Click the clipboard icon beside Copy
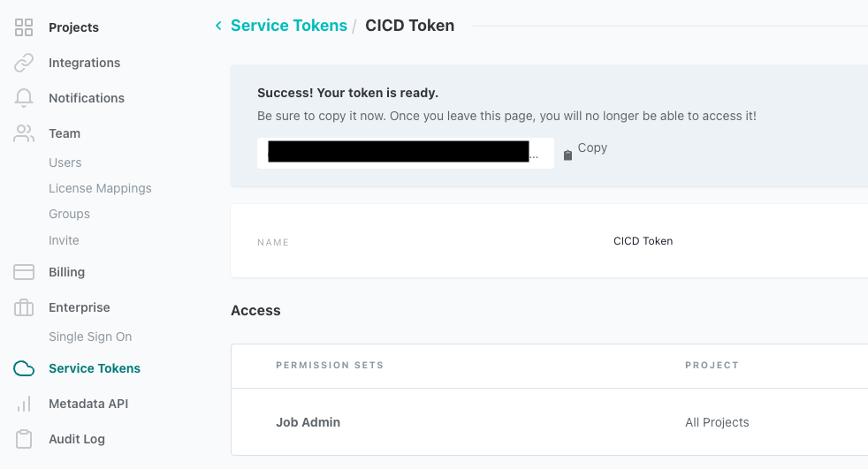Screen dimensions: 868x469 [x=568, y=155]
